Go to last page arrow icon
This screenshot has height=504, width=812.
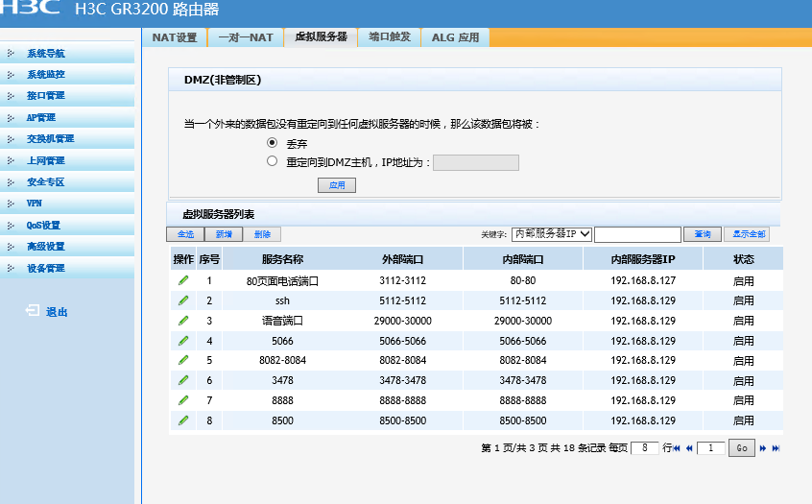point(776,448)
